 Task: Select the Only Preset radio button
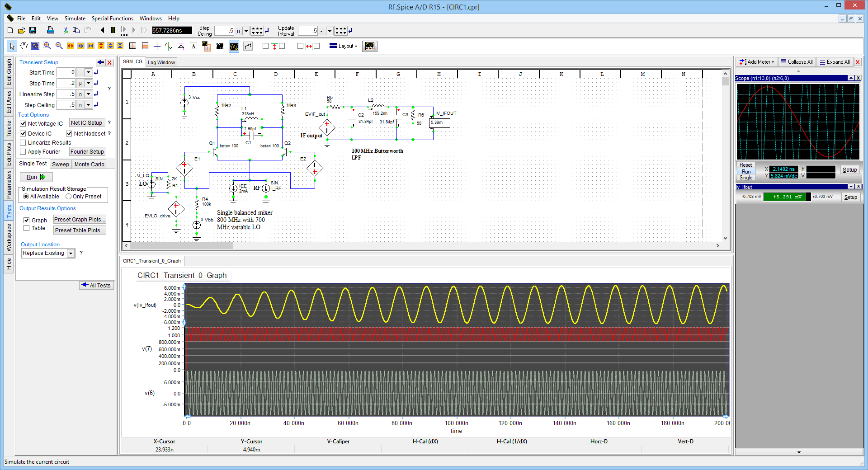(69, 197)
